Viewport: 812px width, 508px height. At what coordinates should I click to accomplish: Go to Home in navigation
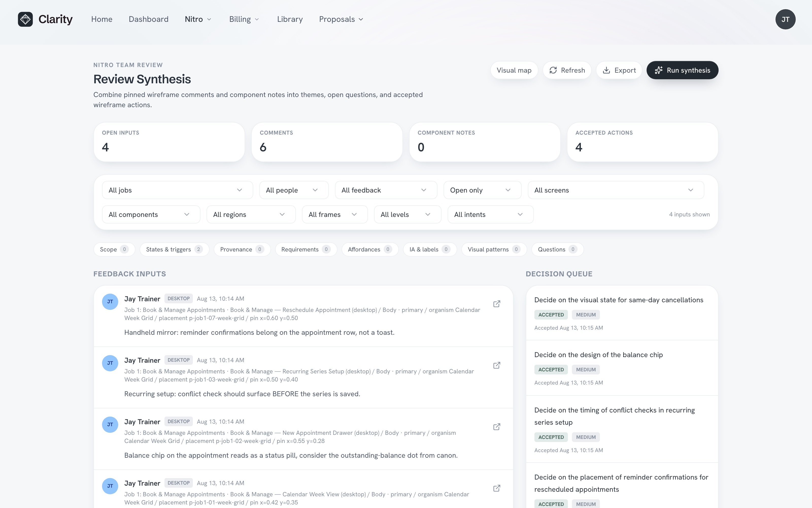(x=102, y=19)
